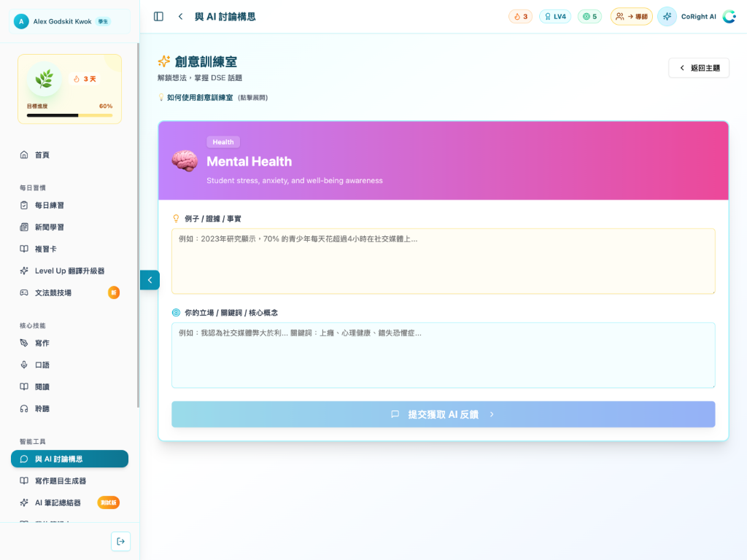Open Level Up 翻譯升級器

pyautogui.click(x=69, y=271)
